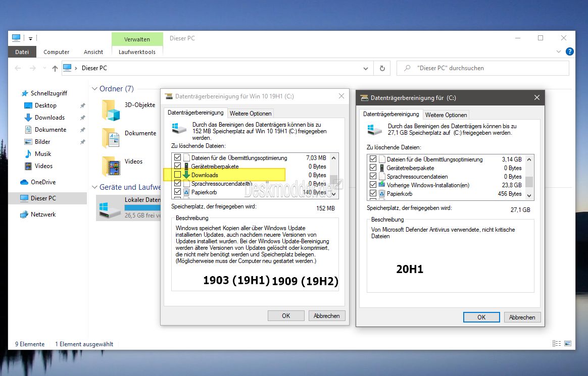Click the Dieser PC address bar path
Image resolution: width=588 pixels, height=376 pixels.
tap(94, 68)
